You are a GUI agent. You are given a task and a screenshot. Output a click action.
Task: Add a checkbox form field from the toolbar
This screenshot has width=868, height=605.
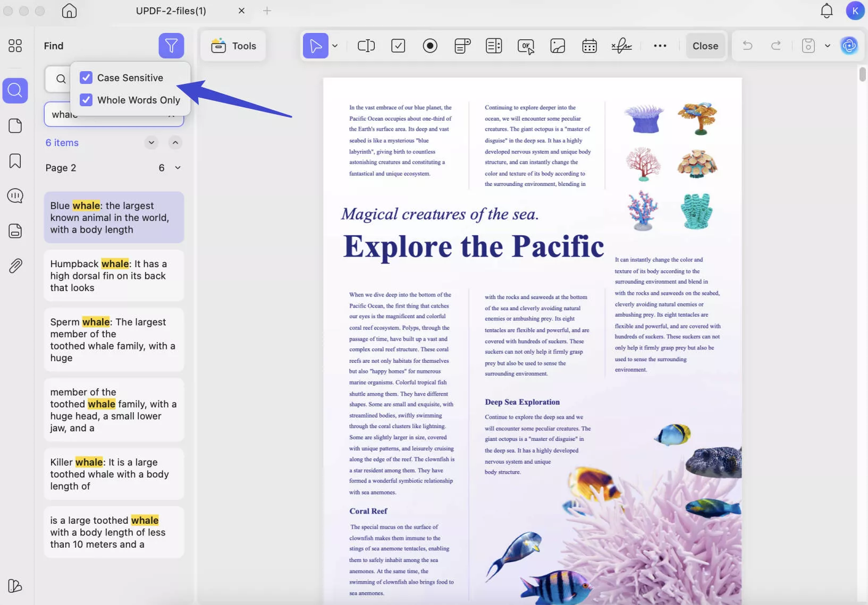399,46
